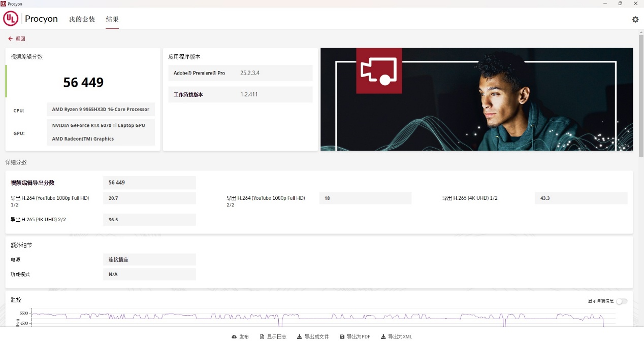
Task: Click the 视频编辑导出分数 label
Action: (x=33, y=183)
